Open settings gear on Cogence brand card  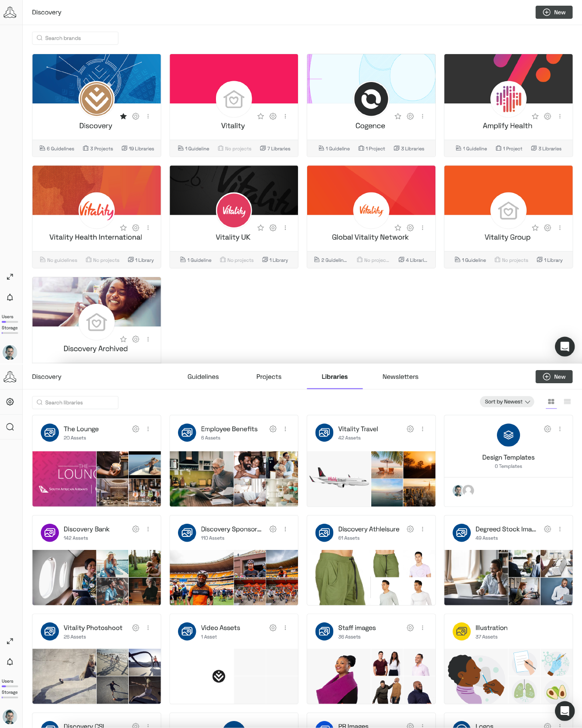click(x=410, y=117)
